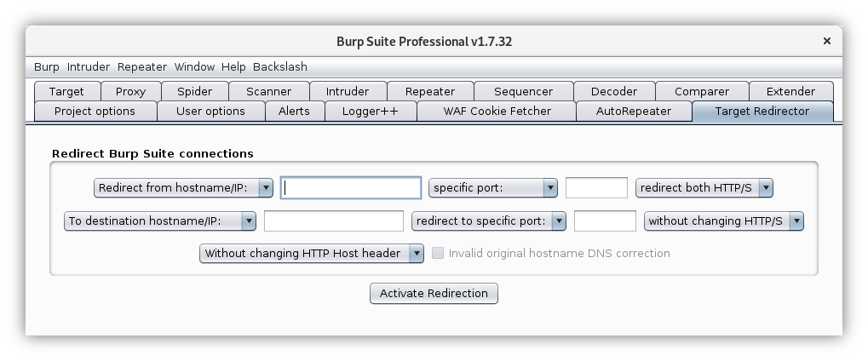The height and width of the screenshot is (361, 868).
Task: Open the AutoRepeater tab
Action: pyautogui.click(x=633, y=112)
